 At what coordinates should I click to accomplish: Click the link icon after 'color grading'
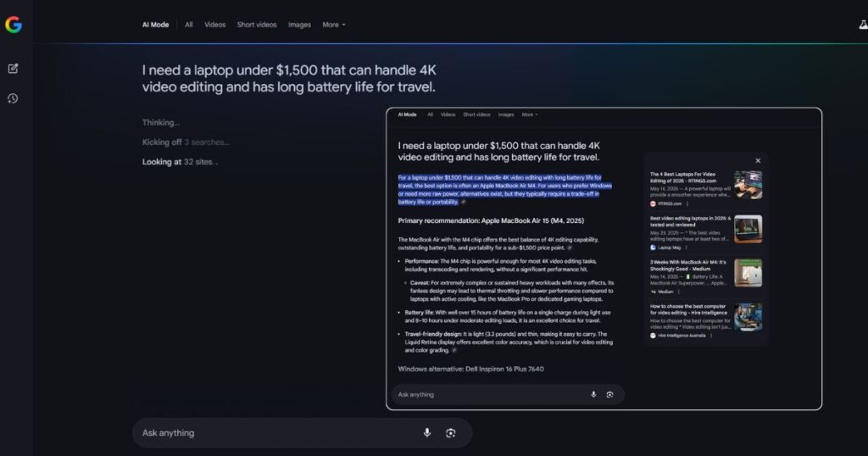click(454, 350)
